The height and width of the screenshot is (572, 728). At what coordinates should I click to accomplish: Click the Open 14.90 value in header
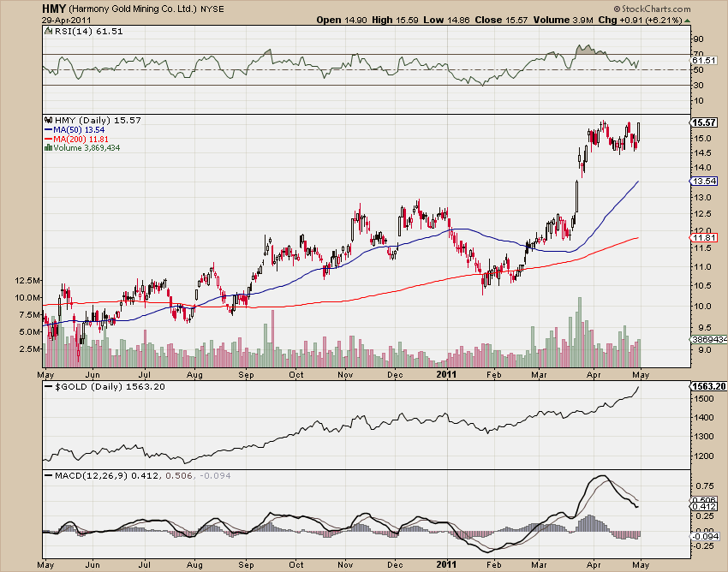342,20
